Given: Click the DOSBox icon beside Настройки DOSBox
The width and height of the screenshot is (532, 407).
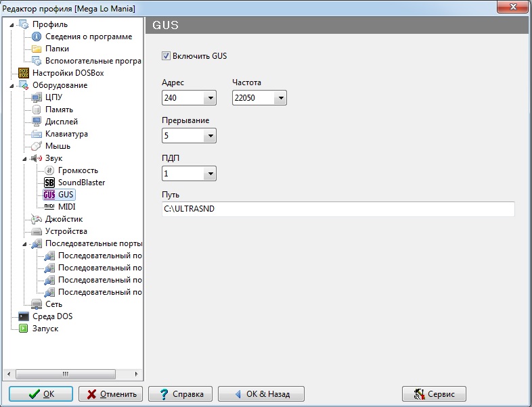Looking at the screenshot, I should [x=24, y=73].
